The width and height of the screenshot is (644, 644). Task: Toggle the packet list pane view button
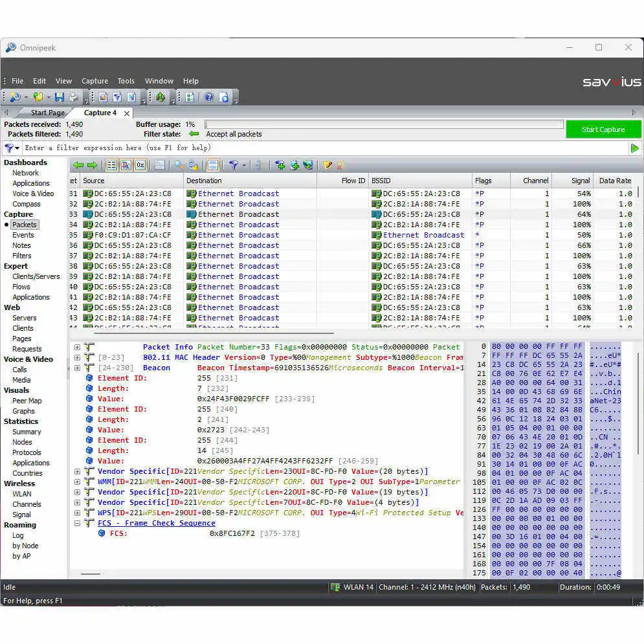pos(112,165)
